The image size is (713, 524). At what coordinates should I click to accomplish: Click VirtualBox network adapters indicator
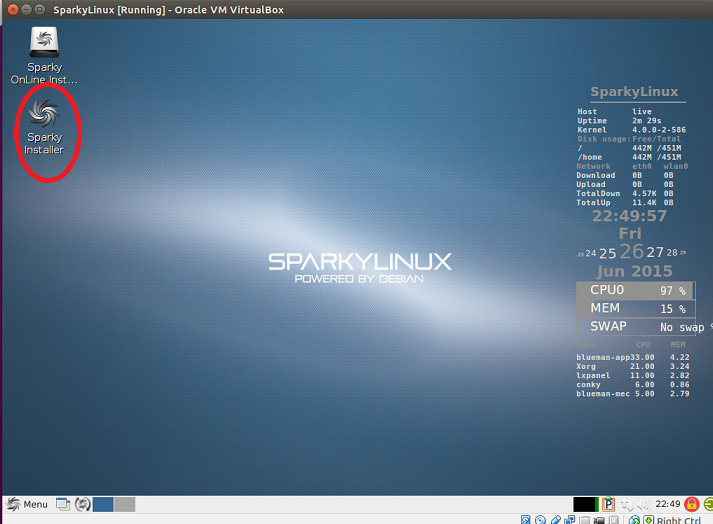point(570,520)
